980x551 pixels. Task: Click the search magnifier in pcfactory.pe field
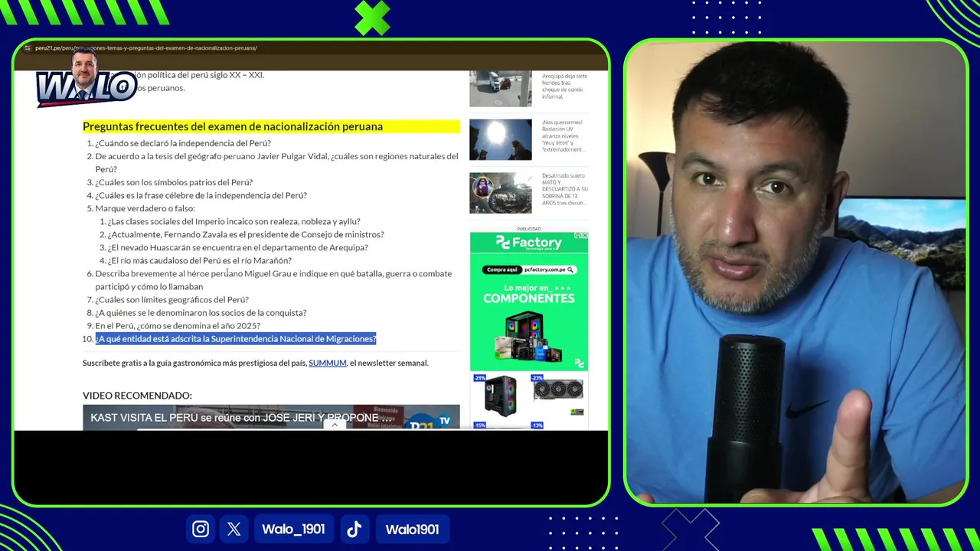[x=570, y=269]
